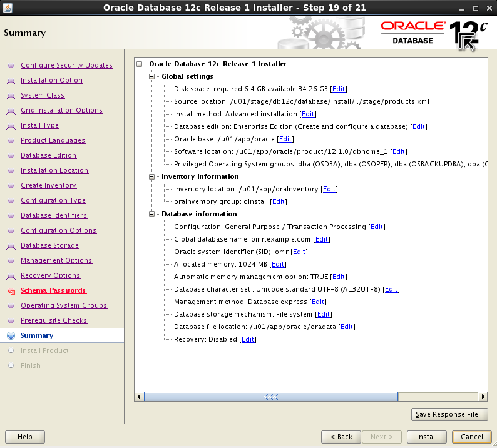
Task: Navigate to the Database Edition step
Action: (x=48, y=155)
